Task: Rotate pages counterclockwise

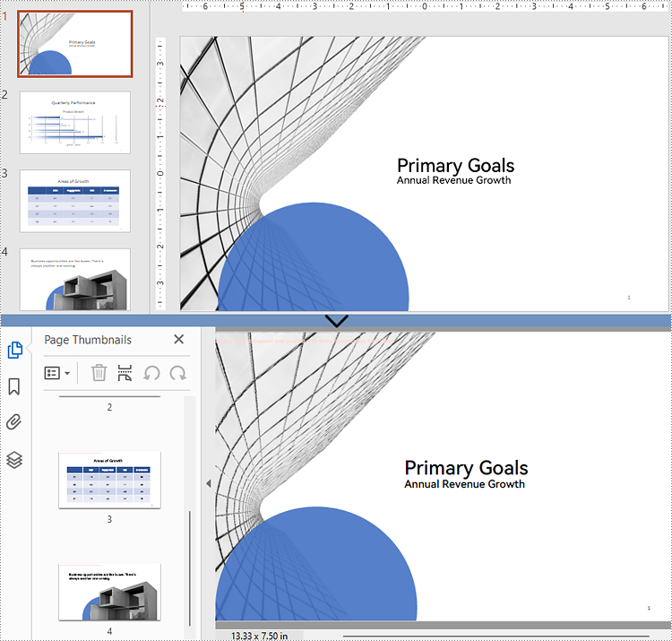Action: [x=151, y=373]
